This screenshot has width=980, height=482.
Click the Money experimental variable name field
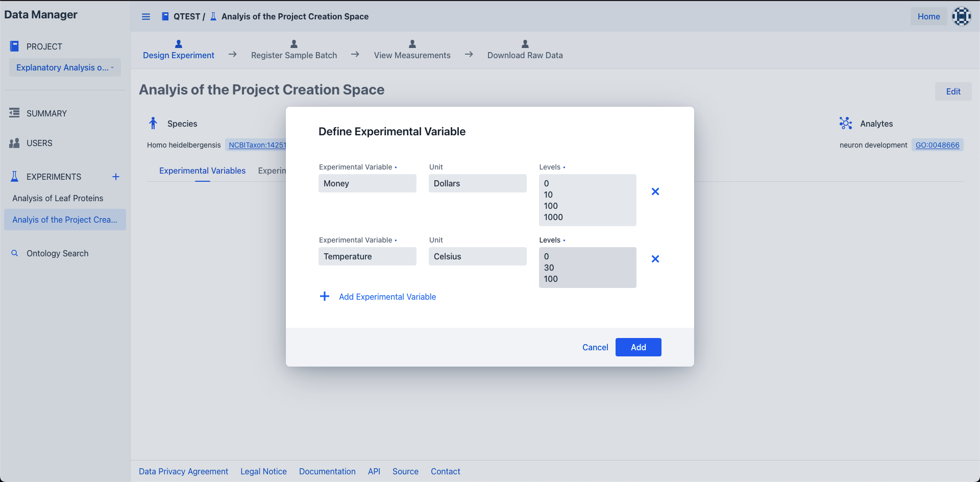click(x=367, y=183)
